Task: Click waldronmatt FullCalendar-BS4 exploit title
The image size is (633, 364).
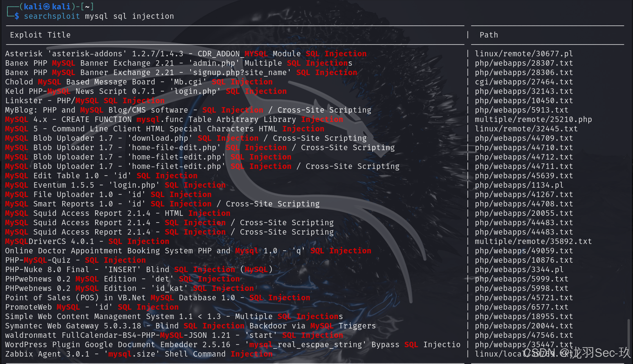Action: coord(174,335)
